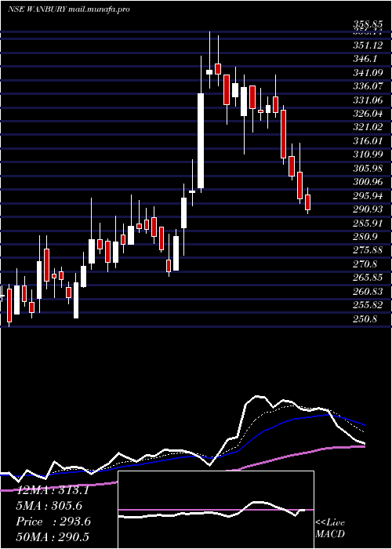The width and height of the screenshot is (392, 549).
Task: Click the 5MA : 305.6 readout
Action: (x=48, y=506)
